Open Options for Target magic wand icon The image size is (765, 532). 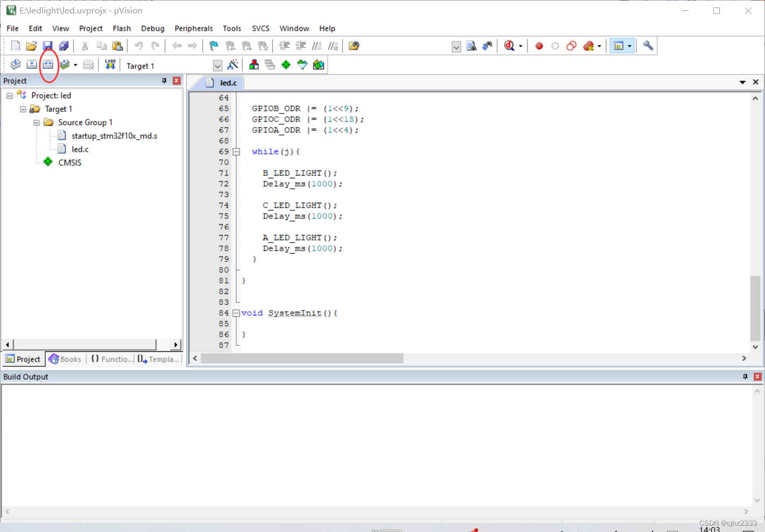coord(233,65)
